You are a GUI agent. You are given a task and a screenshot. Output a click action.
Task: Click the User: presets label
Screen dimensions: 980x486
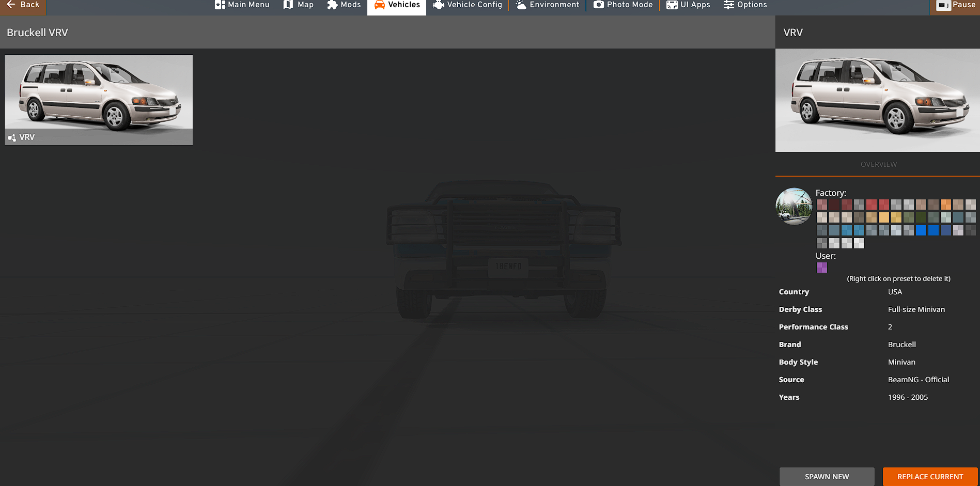click(826, 256)
